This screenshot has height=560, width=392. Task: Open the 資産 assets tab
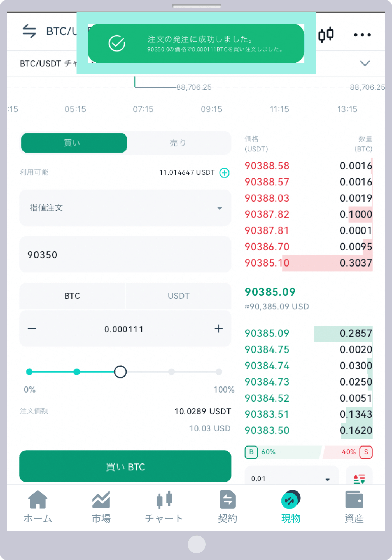pyautogui.click(x=354, y=507)
